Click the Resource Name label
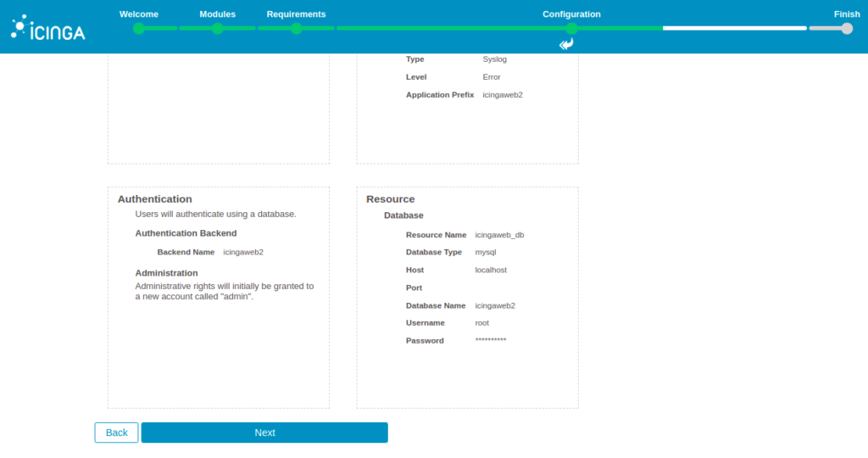868x458 pixels. [437, 235]
